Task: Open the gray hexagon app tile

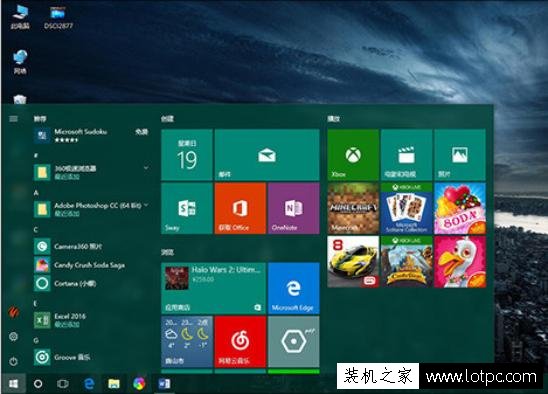Action: point(294,342)
